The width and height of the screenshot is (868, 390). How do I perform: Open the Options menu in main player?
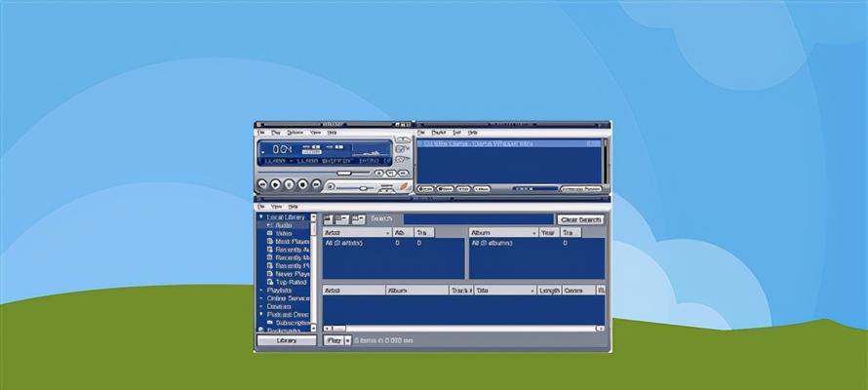(296, 133)
